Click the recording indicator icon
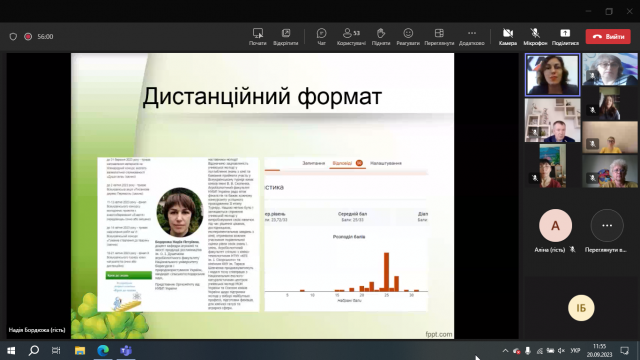This screenshot has width=640, height=360. pyautogui.click(x=28, y=37)
